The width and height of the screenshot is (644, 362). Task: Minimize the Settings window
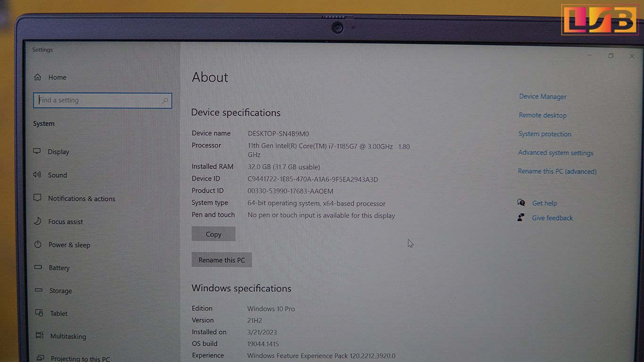coord(589,56)
